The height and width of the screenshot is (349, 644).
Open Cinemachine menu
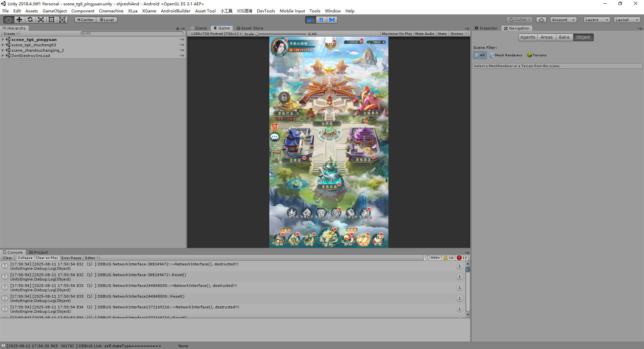click(x=111, y=11)
